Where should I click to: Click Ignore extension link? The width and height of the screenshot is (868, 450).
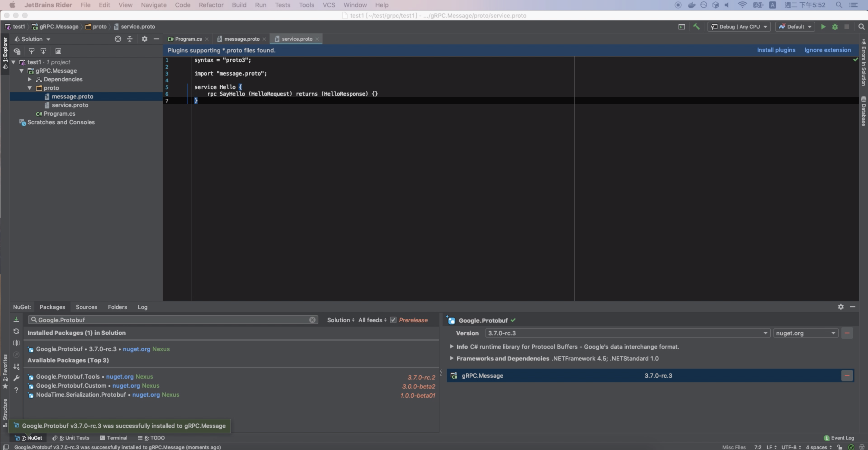click(828, 50)
